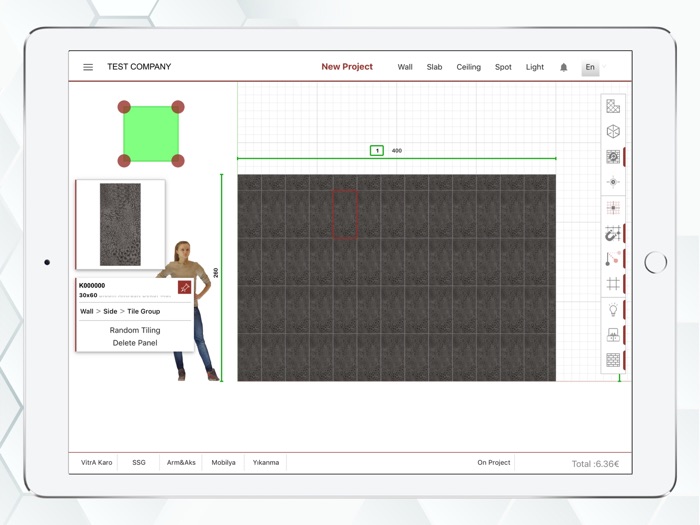Click Random Tiling option
The image size is (700, 525).
pos(135,330)
